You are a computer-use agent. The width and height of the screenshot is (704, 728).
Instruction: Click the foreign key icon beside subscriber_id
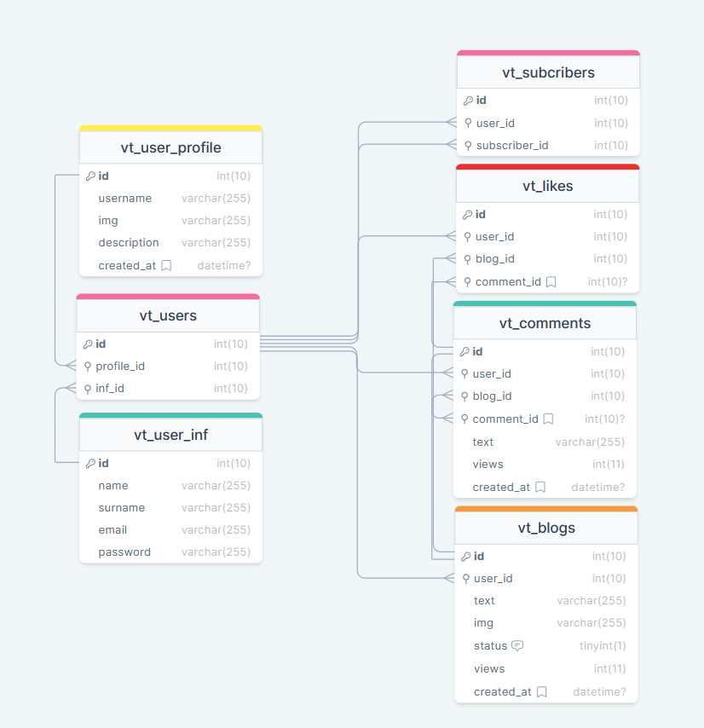tap(468, 145)
